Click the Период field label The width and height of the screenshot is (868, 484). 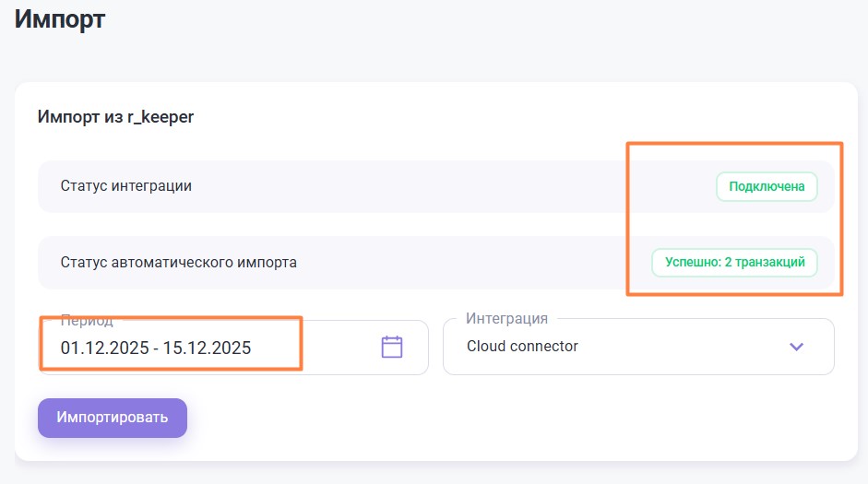(x=87, y=321)
